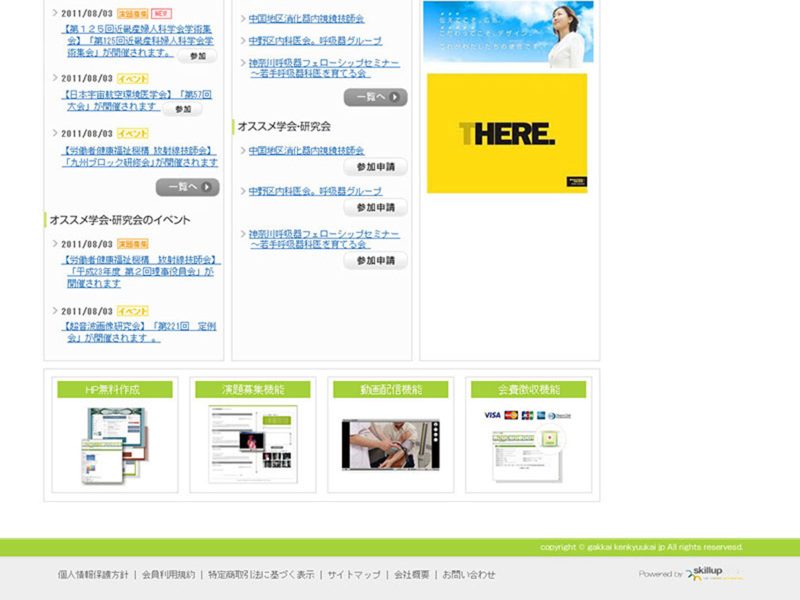Open 特定商取引法に基づく表示 footer link
The height and width of the screenshot is (600, 800).
[261, 575]
